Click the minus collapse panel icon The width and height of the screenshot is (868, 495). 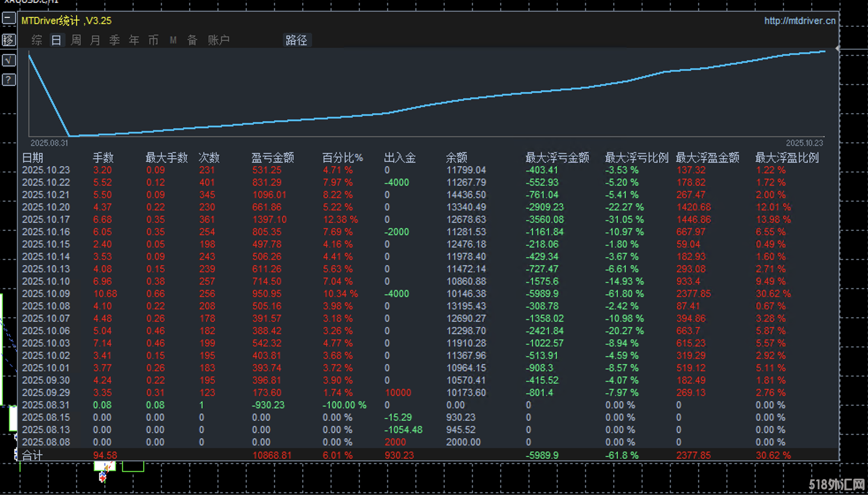click(9, 19)
